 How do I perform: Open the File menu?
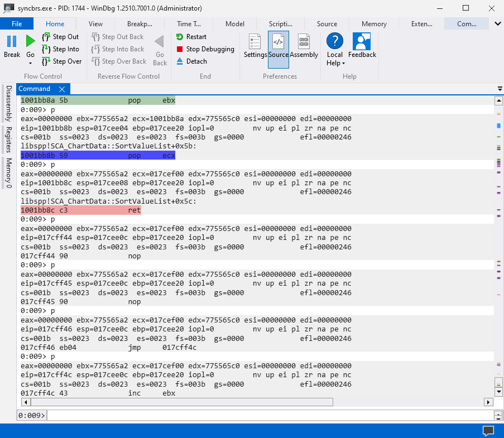tap(17, 24)
